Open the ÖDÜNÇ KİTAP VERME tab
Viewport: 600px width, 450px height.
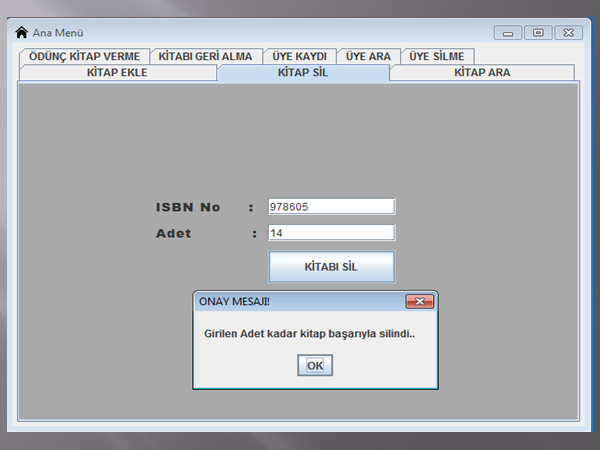click(85, 56)
